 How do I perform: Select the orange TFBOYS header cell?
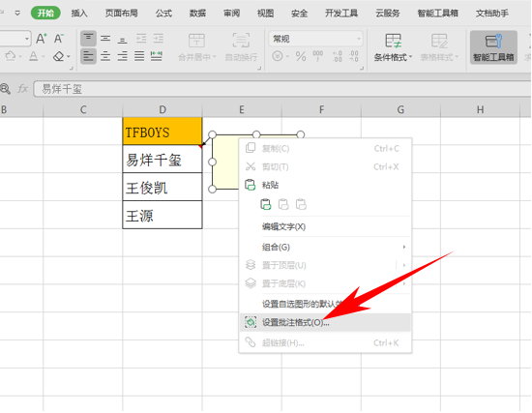[x=163, y=132]
